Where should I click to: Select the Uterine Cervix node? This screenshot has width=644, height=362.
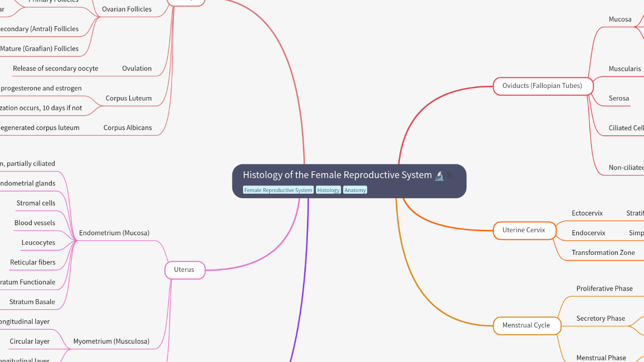[524, 230]
